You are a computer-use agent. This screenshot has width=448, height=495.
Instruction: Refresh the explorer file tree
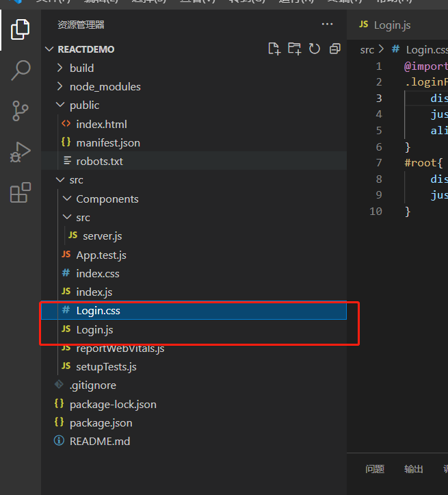pos(315,49)
